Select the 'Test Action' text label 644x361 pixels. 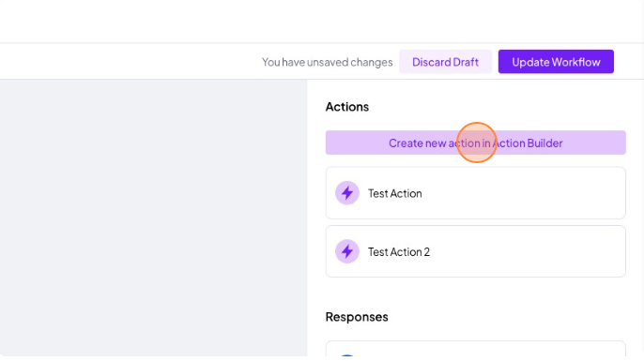coord(394,193)
